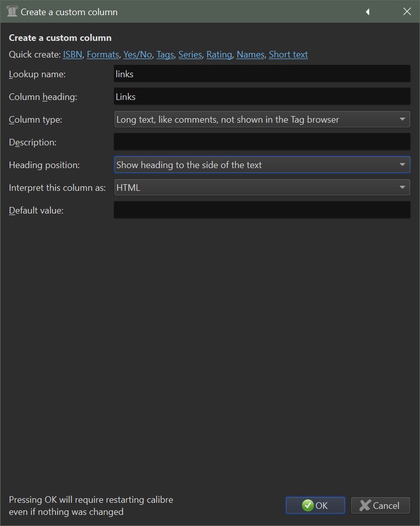Choose the Formats quick create link
The width and height of the screenshot is (420, 526).
pos(103,55)
